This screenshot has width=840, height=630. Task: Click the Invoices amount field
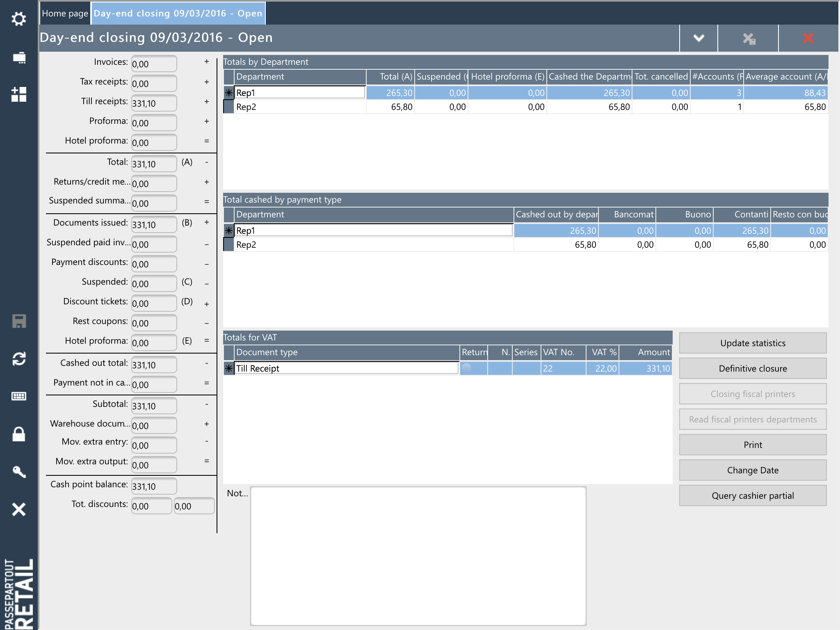tap(154, 64)
